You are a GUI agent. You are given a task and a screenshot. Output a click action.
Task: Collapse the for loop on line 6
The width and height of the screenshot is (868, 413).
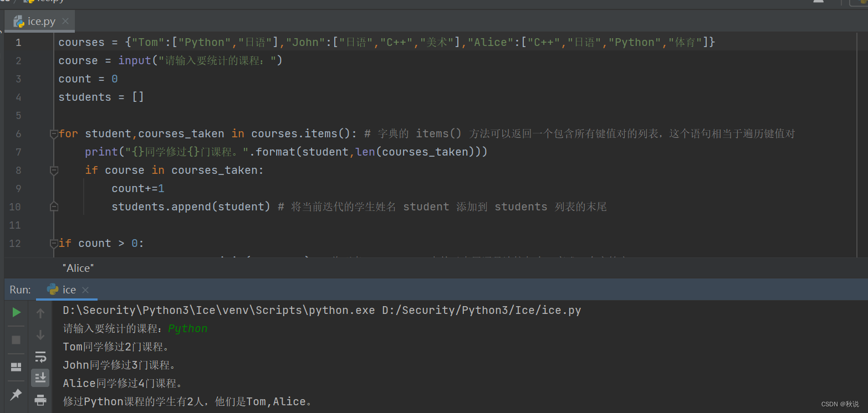coord(54,133)
